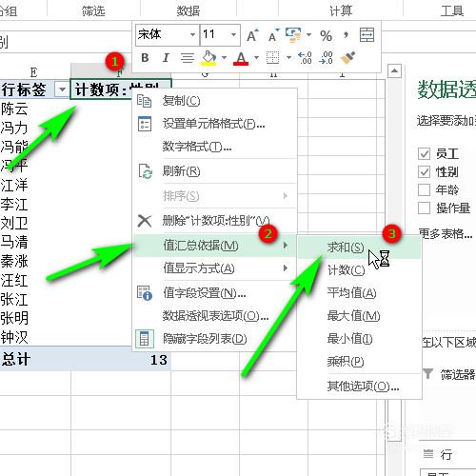
Task: Select the 钟汉 row label cell
Action: pyautogui.click(x=35, y=337)
